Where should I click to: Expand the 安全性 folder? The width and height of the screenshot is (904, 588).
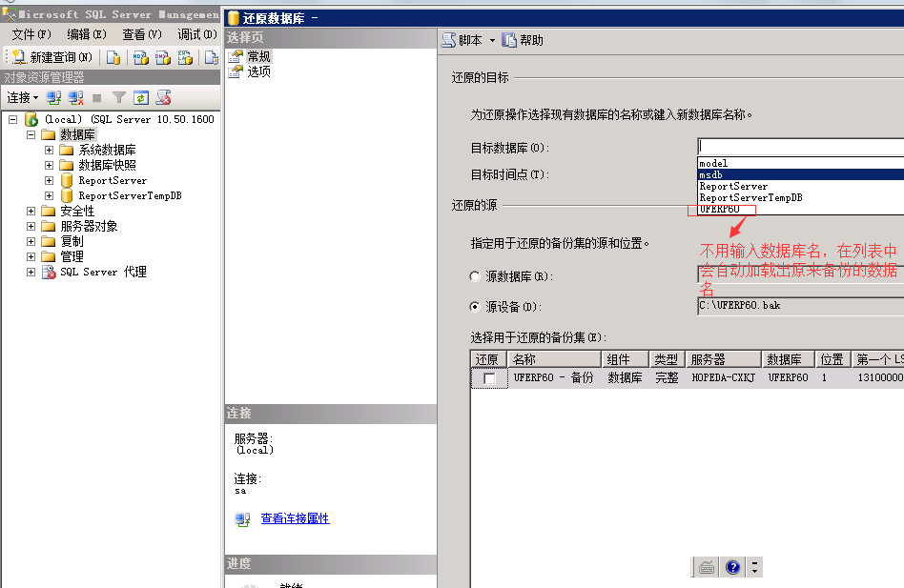pyautogui.click(x=31, y=211)
